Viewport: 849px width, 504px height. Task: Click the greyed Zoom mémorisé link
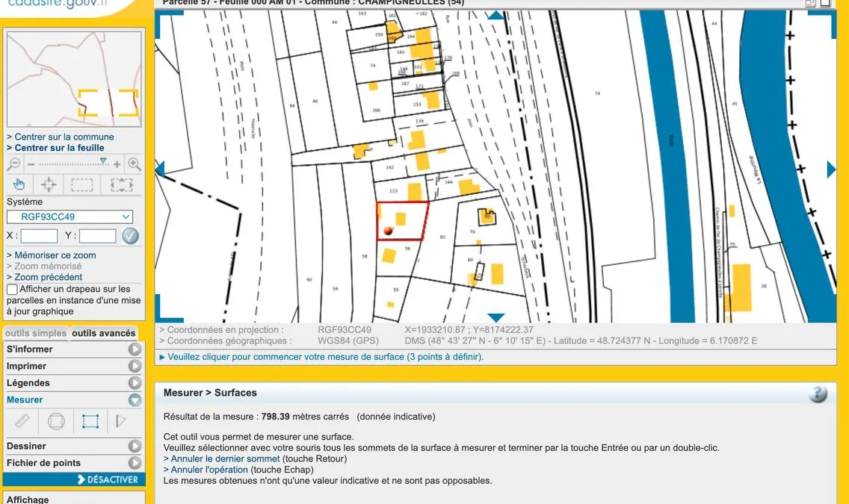click(x=44, y=266)
